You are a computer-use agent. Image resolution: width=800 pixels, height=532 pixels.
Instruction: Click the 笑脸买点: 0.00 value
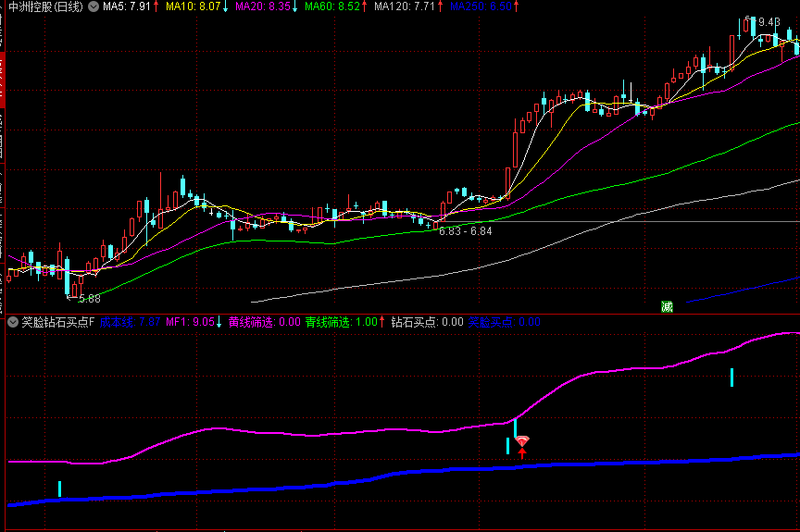(x=504, y=322)
